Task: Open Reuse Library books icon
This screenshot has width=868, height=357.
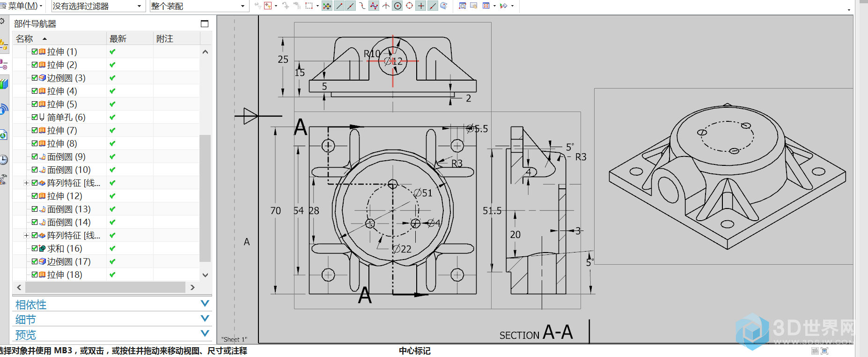Action: pos(4,84)
